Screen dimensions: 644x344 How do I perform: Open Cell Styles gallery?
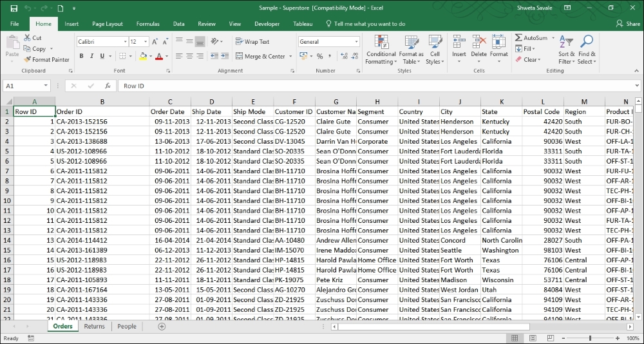tap(435, 50)
